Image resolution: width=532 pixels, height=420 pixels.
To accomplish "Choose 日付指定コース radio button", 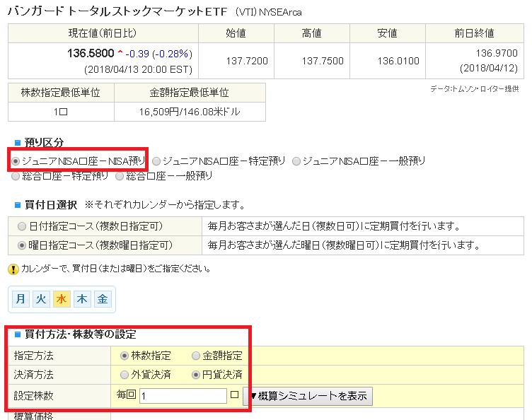I will pyautogui.click(x=22, y=226).
